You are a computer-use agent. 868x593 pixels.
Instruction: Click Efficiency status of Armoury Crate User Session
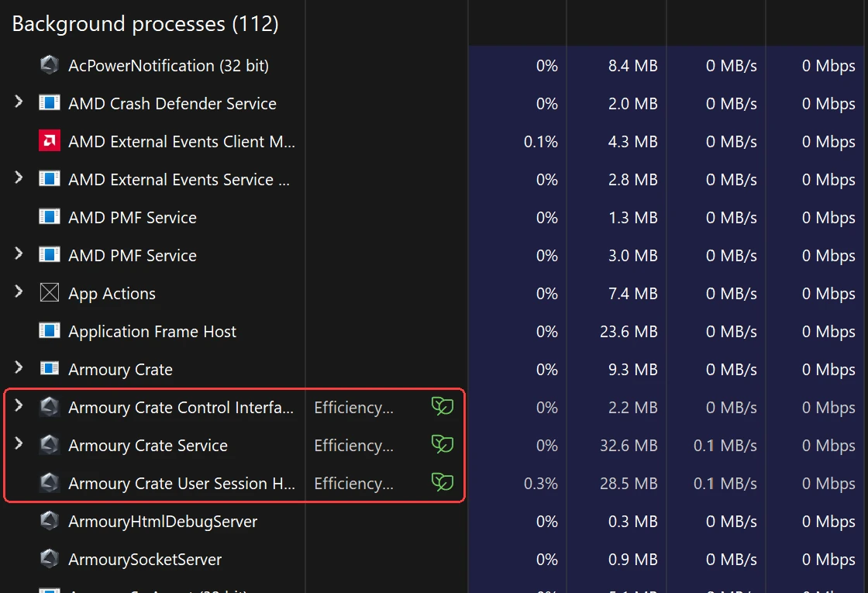[x=353, y=484]
